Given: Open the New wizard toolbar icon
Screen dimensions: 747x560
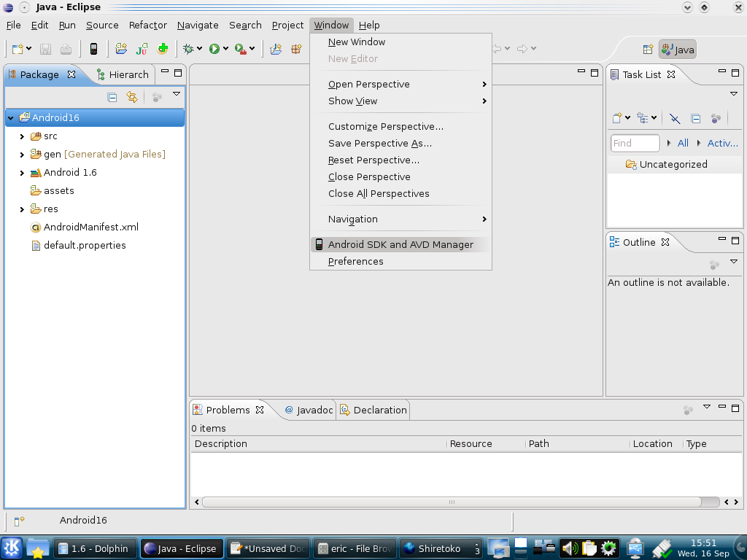Looking at the screenshot, I should 18,49.
